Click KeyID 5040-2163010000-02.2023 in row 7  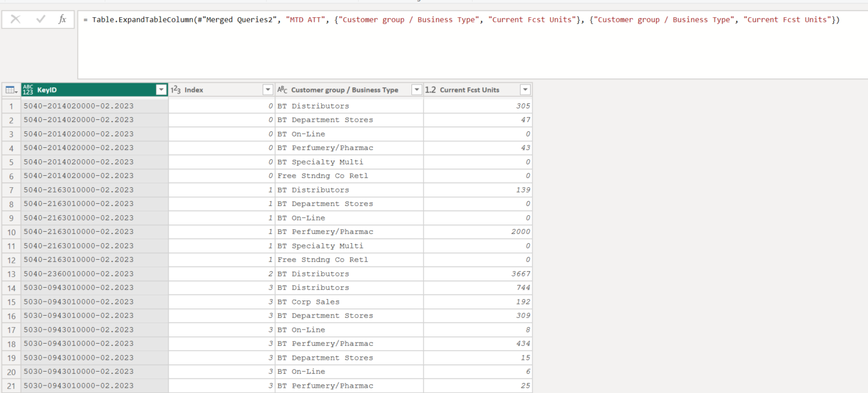pyautogui.click(x=79, y=190)
